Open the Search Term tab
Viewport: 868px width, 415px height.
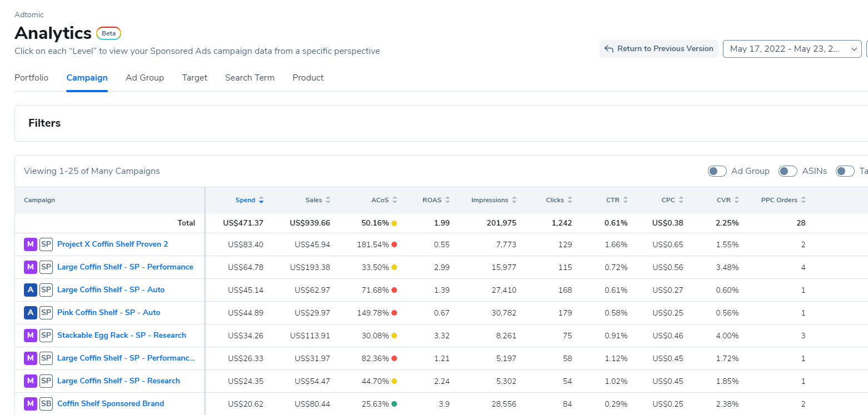[250, 78]
